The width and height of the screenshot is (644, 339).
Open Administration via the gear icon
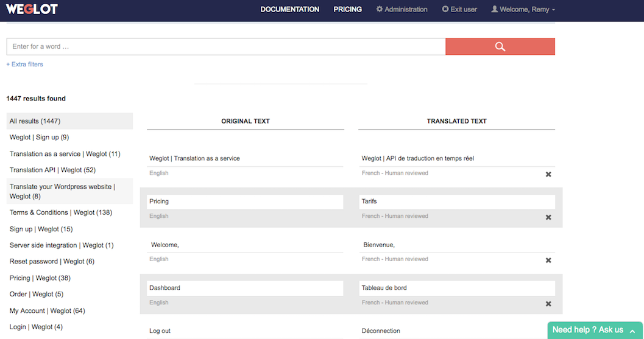point(402,9)
